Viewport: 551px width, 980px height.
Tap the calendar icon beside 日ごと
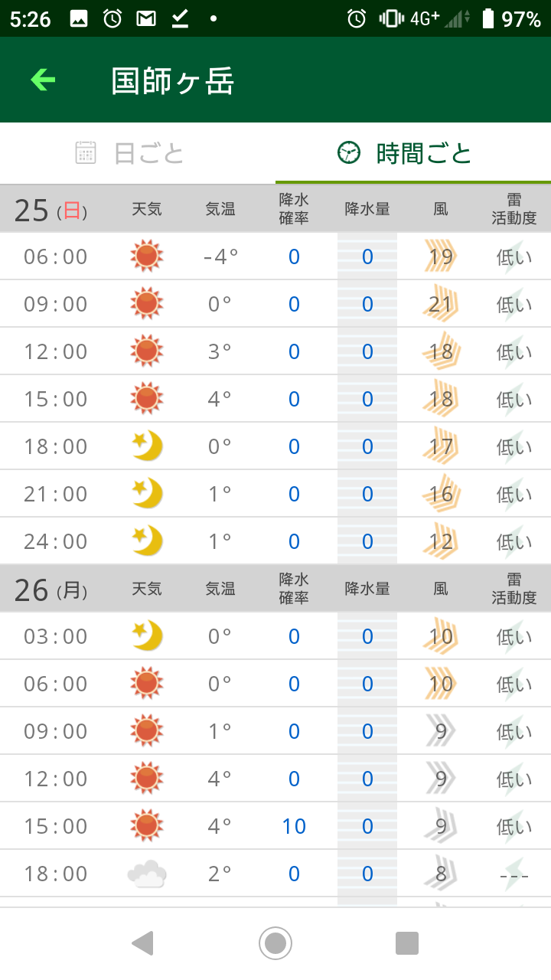pos(86,153)
